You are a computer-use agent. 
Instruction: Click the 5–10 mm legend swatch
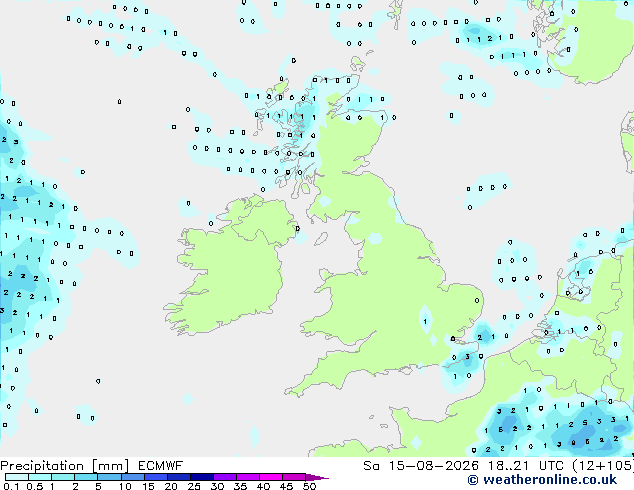[109, 477]
